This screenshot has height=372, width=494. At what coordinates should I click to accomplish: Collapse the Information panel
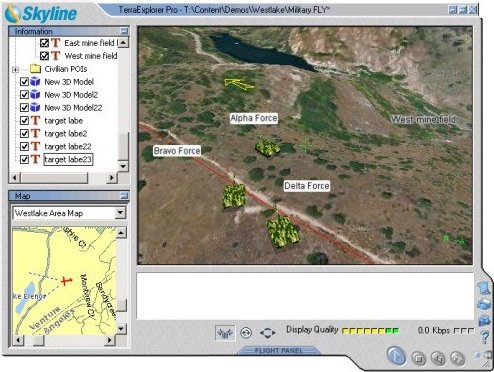click(124, 31)
